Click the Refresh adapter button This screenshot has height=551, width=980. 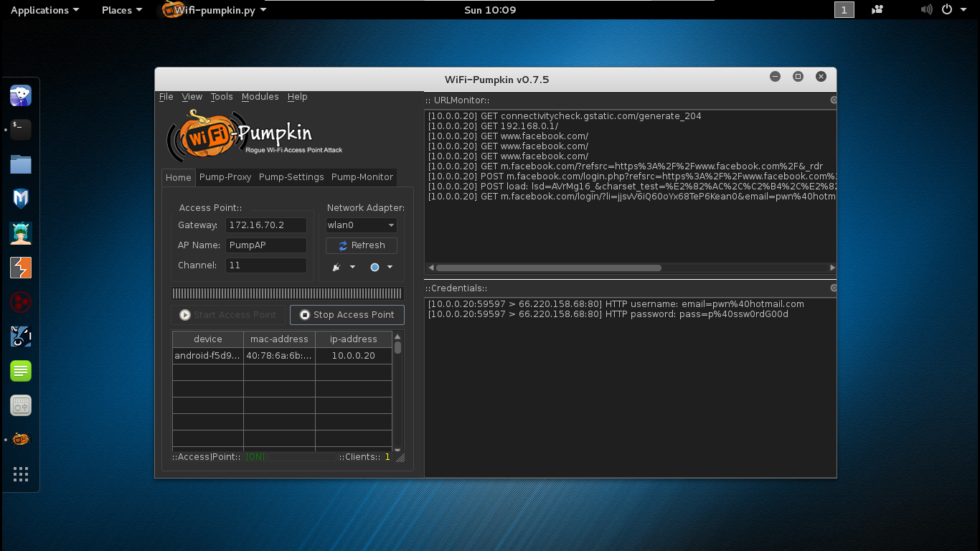coord(362,245)
